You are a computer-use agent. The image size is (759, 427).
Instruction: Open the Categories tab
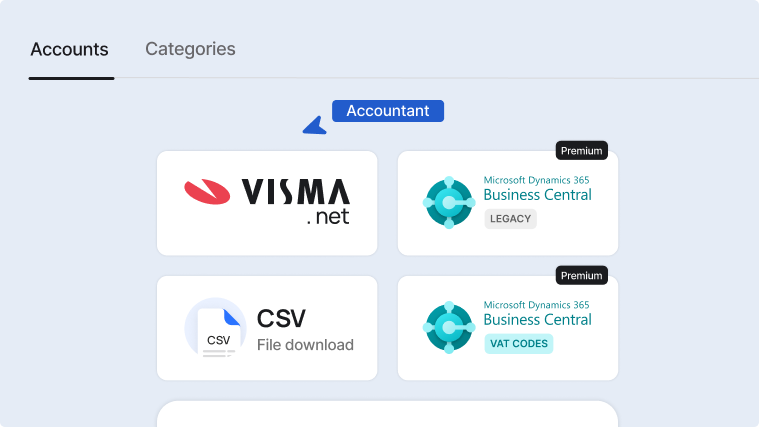190,49
